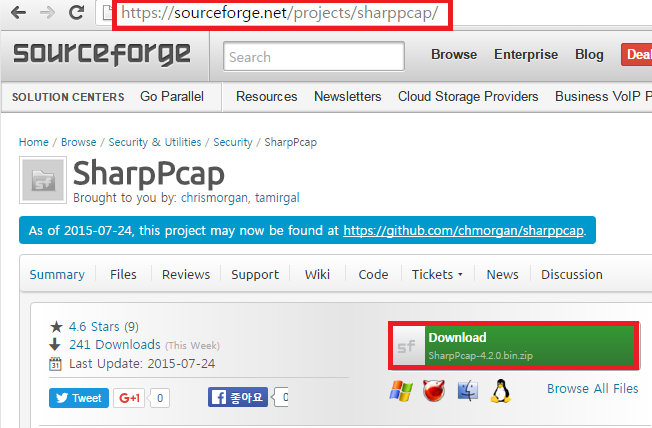Go to Security & Utilities breadcrumb

pos(155,142)
